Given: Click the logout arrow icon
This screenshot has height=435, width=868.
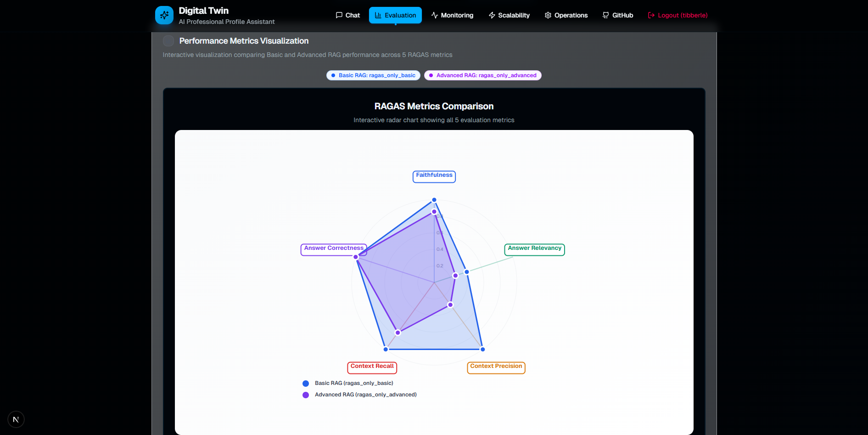Looking at the screenshot, I should (x=650, y=15).
